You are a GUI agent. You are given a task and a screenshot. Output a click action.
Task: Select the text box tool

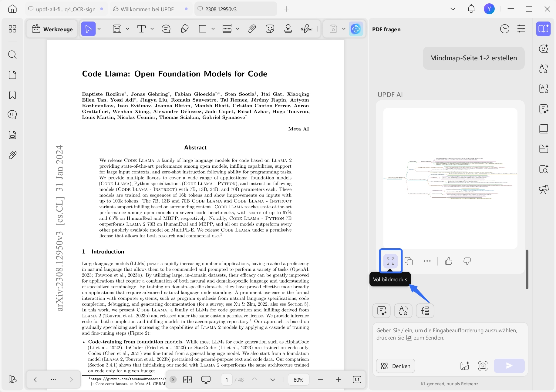pos(141,29)
